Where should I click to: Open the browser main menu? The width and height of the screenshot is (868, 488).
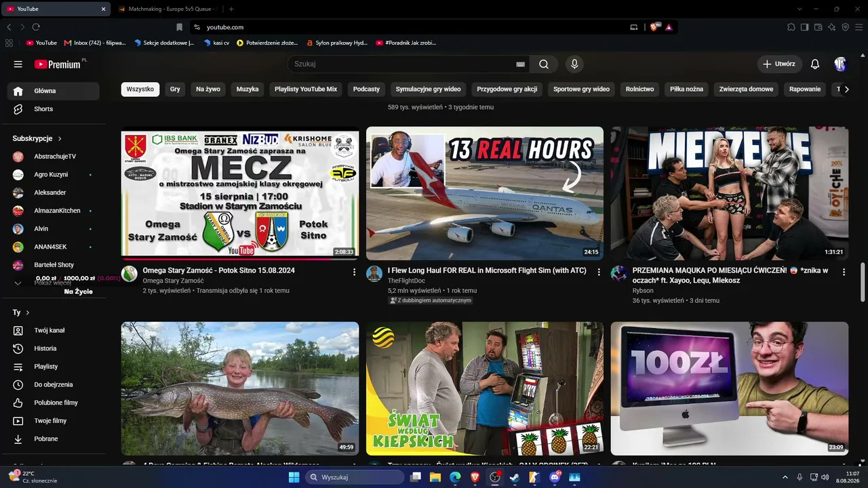pyautogui.click(x=858, y=27)
